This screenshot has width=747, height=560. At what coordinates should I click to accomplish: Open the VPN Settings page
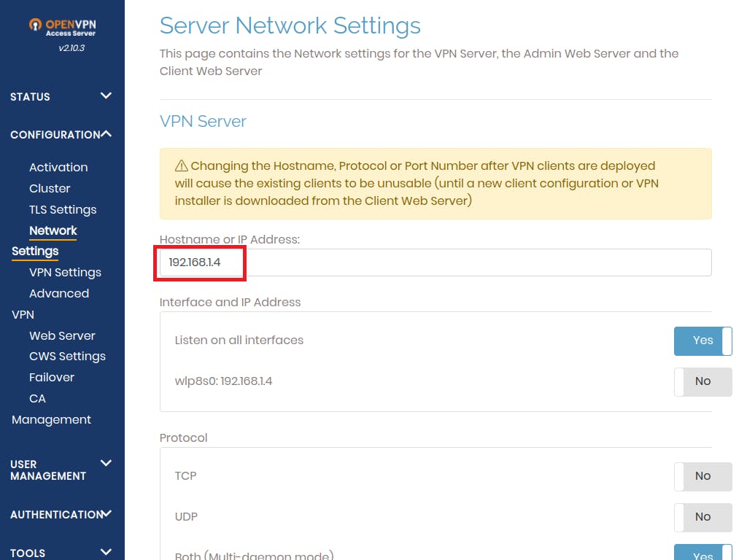click(65, 272)
